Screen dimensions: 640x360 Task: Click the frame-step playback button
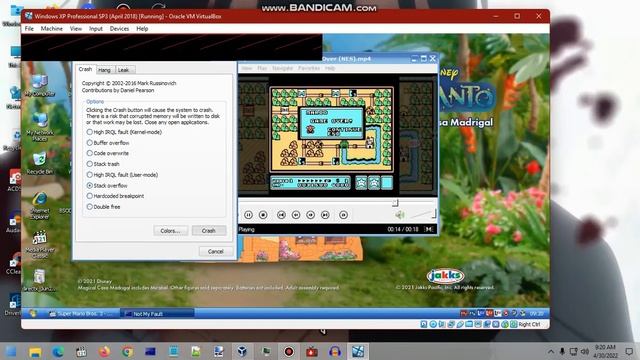point(344,215)
